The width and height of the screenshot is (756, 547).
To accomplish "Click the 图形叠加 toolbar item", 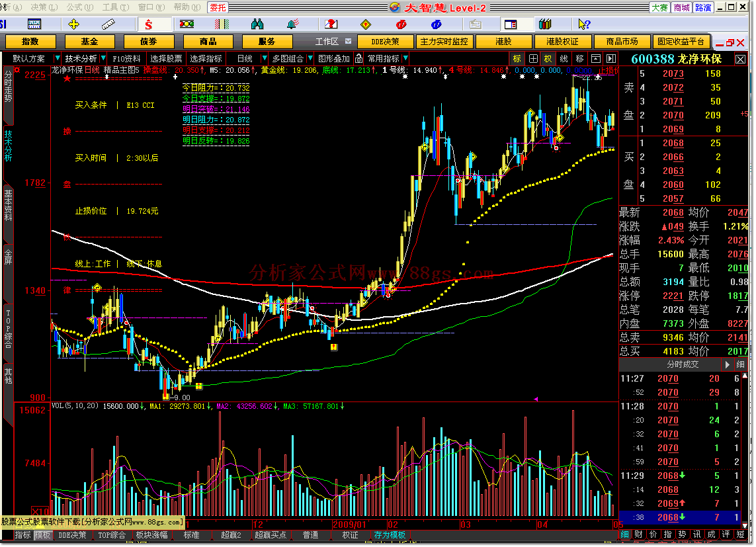I will point(333,59).
